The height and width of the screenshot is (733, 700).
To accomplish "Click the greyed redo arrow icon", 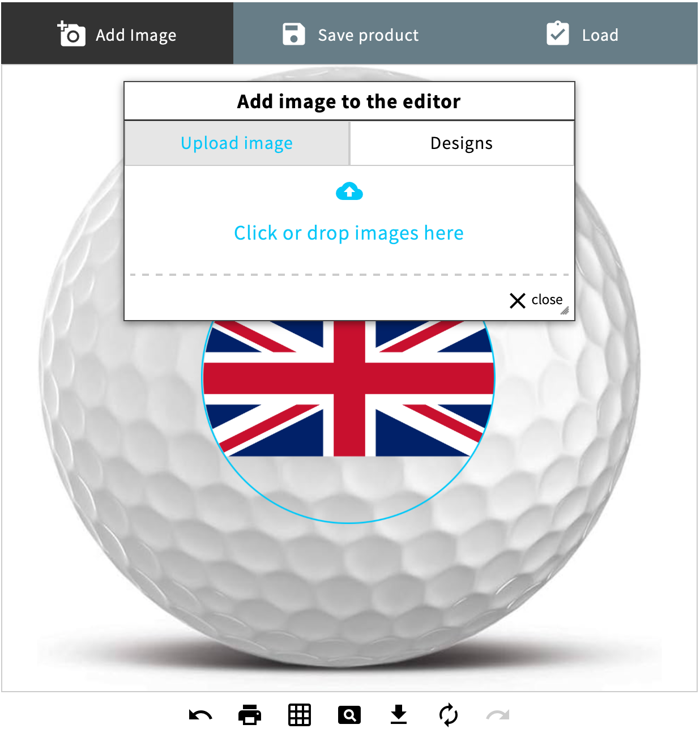I will pyautogui.click(x=498, y=715).
